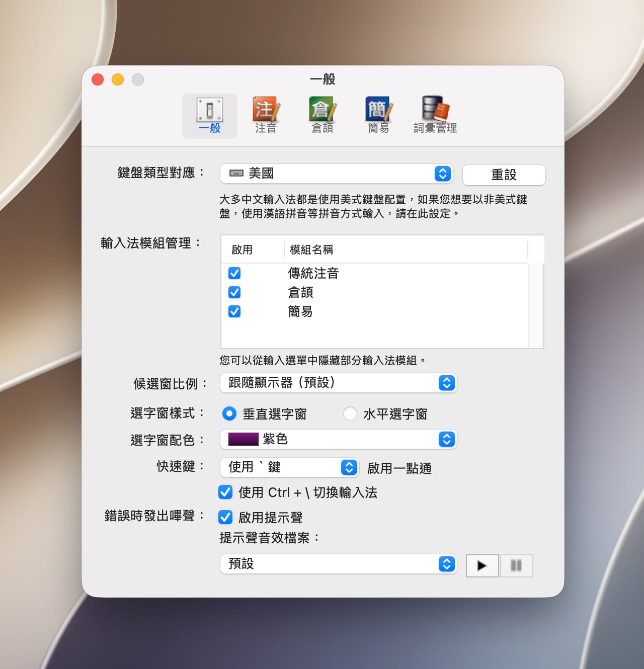Open the 提示聲音效檔案 預設 dropdown
Image resolution: width=644 pixels, height=669 pixels.
pos(339,564)
